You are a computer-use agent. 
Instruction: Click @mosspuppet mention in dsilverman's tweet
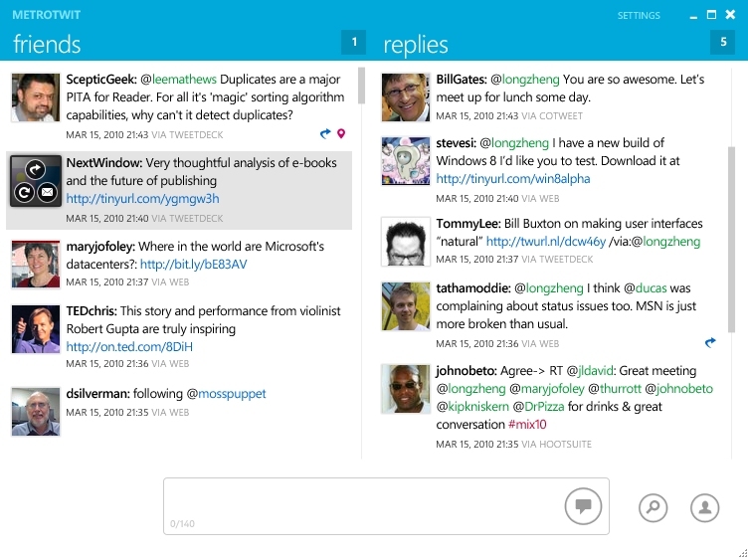tap(226, 394)
